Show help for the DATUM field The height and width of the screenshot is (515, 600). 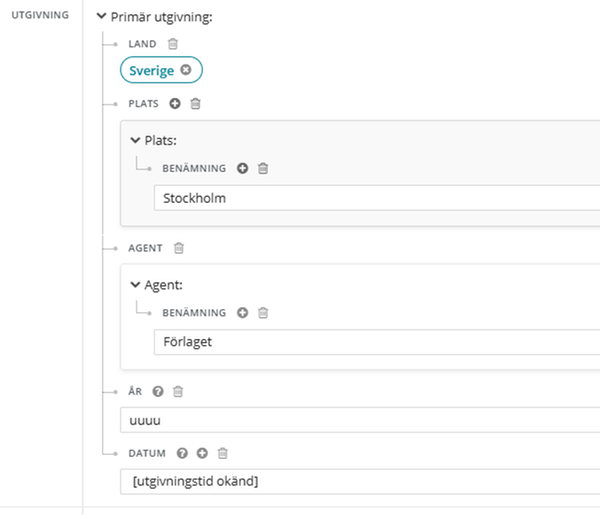coord(182,453)
